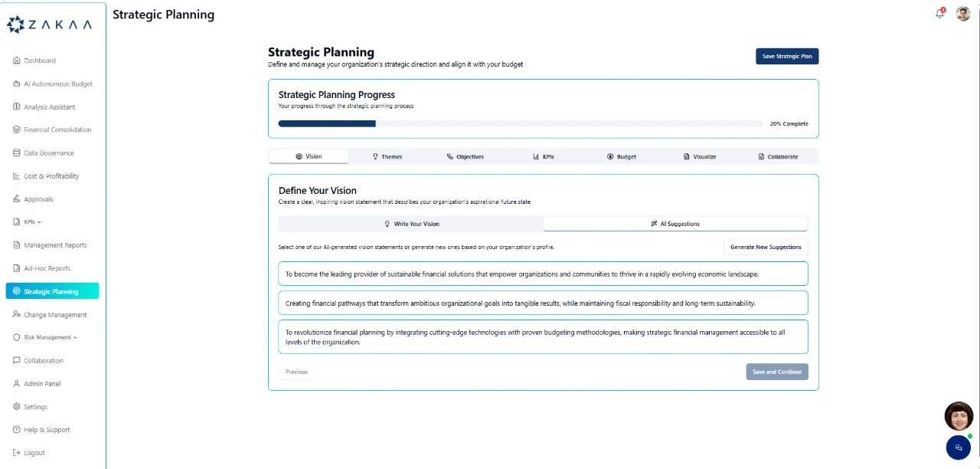Click the notification bell icon
Screen dimensions: 980x469
(939, 14)
